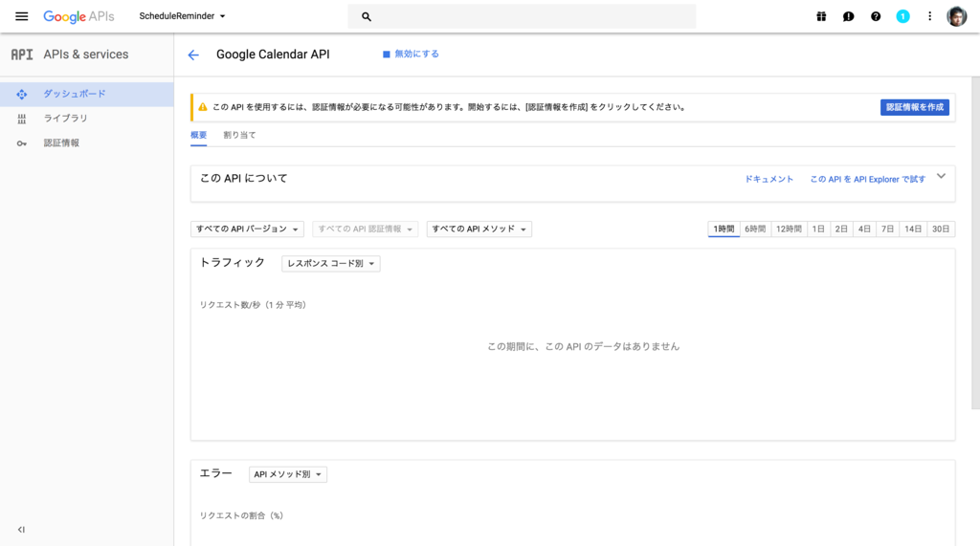Click the 認証情報を作成 button

click(914, 107)
